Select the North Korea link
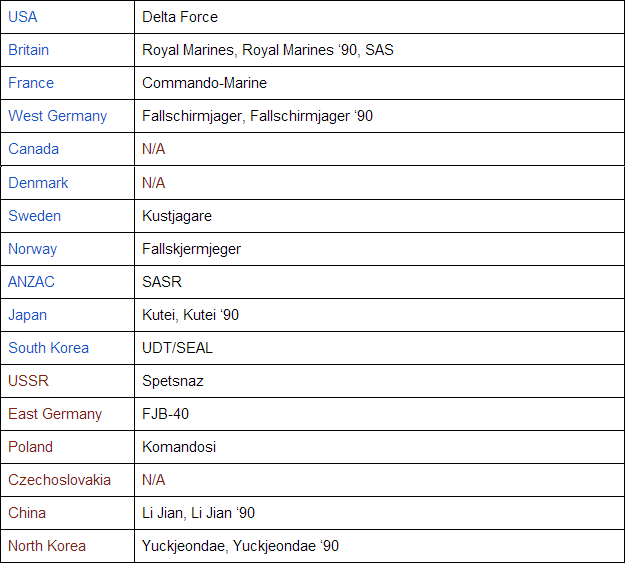Image resolution: width=625 pixels, height=563 pixels. coord(47,546)
